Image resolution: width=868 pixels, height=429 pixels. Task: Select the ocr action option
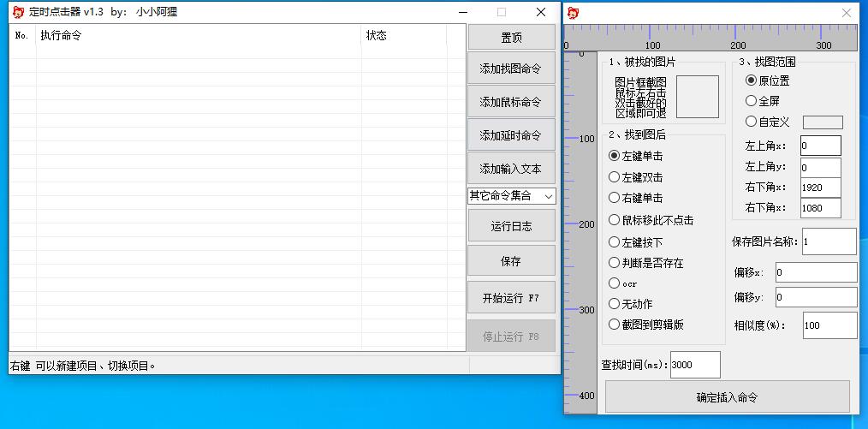point(614,283)
